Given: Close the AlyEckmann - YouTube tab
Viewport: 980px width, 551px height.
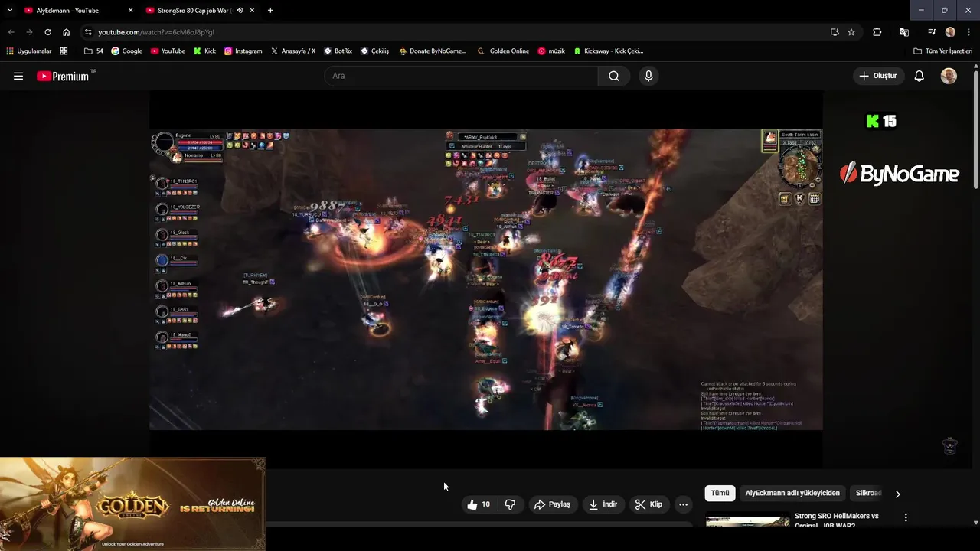Looking at the screenshot, I should pos(130,11).
